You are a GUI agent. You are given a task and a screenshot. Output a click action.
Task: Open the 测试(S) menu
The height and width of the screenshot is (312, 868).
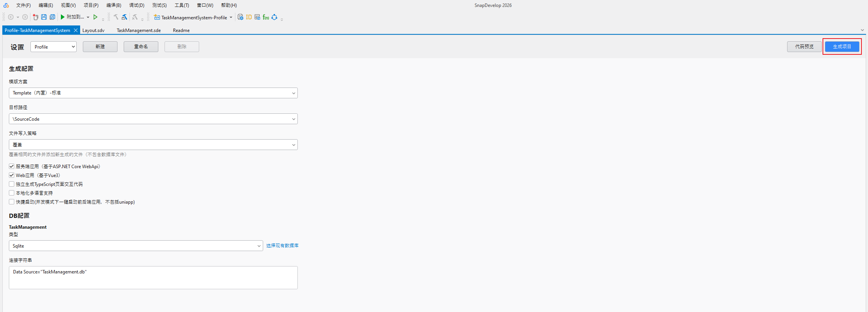(x=159, y=5)
